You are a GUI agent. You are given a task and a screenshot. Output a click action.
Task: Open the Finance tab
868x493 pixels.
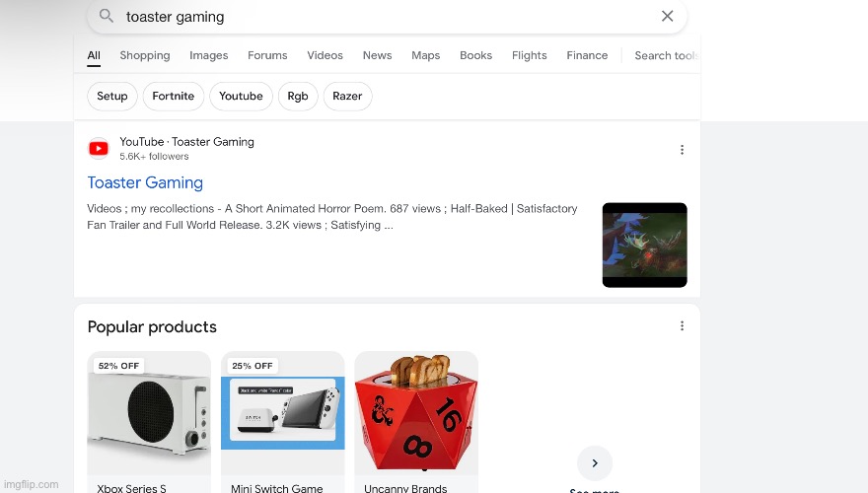point(587,55)
